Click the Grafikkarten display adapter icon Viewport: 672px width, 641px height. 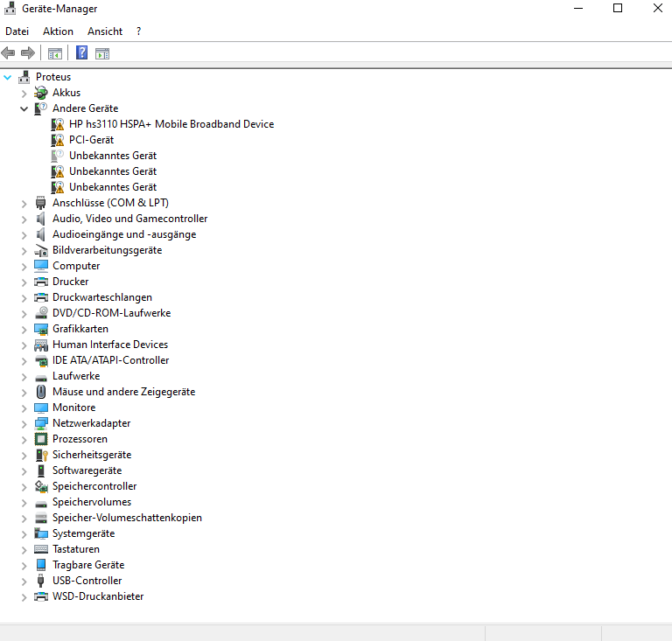click(41, 329)
